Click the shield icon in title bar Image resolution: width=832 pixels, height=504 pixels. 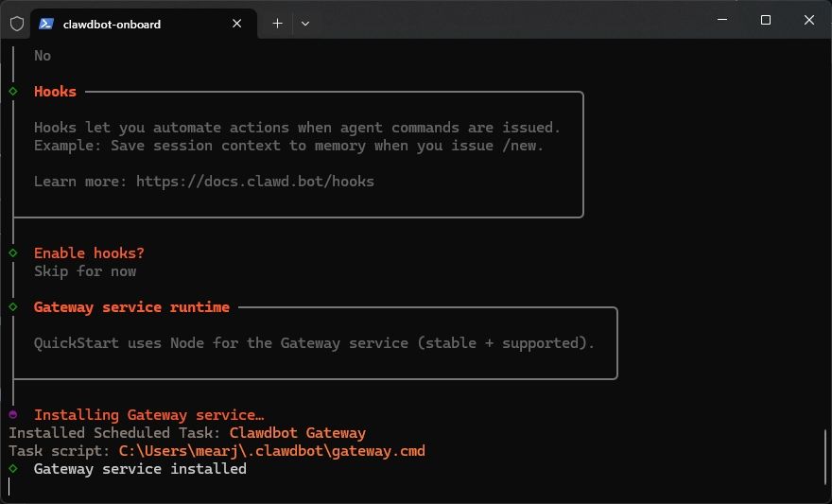click(17, 24)
